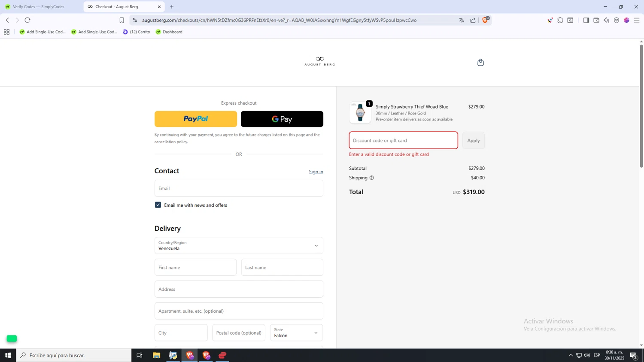Click the watch product thumbnail

click(x=360, y=113)
